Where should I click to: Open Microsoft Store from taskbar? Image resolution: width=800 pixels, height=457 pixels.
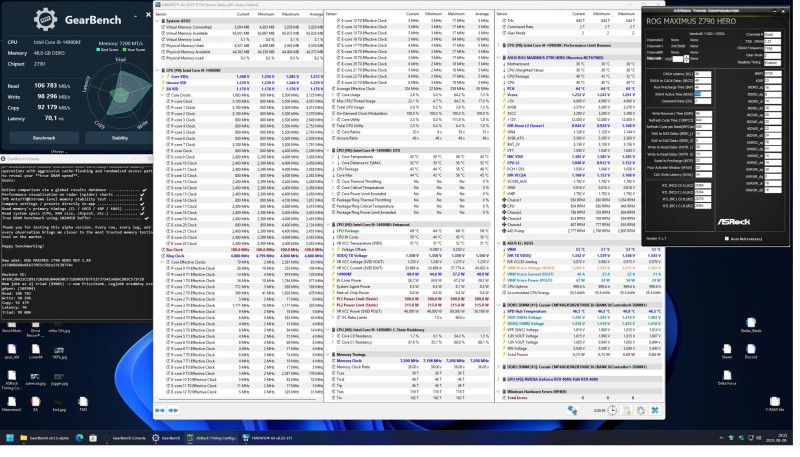pyautogui.click(x=93, y=438)
